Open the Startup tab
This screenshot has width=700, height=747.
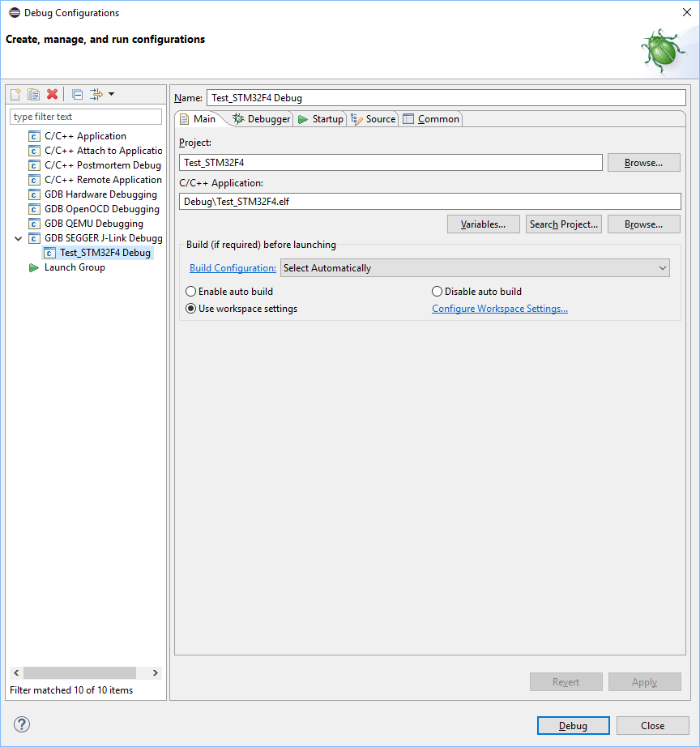(x=321, y=119)
